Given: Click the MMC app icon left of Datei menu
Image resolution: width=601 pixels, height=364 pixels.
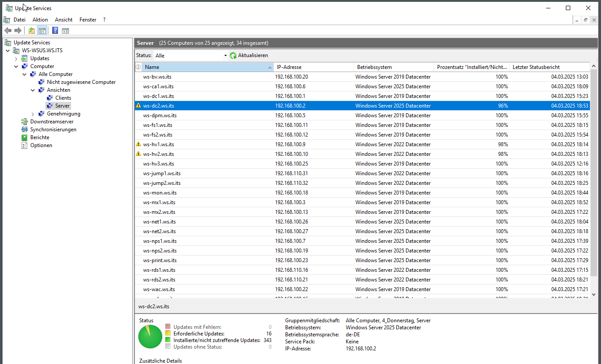Looking at the screenshot, I should pos(7,20).
